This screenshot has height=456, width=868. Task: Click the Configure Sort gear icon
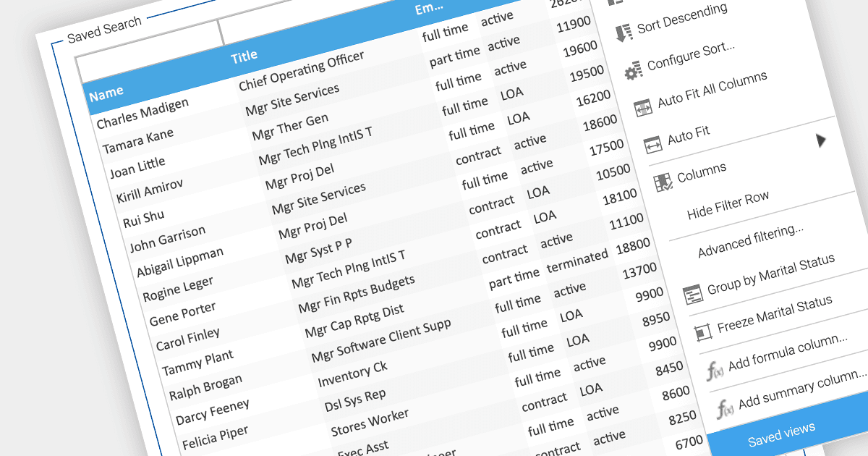coord(634,71)
